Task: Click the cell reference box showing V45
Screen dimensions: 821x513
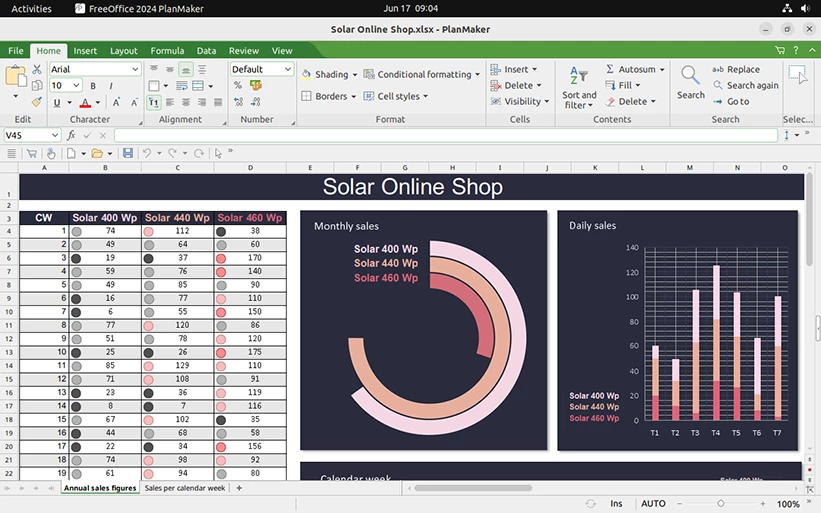Action: [x=27, y=135]
